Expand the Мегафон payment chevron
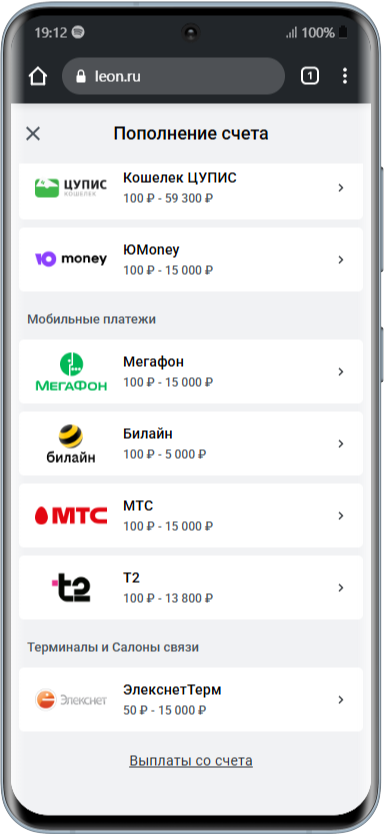Screen dimensions: 384x834 tap(341, 372)
